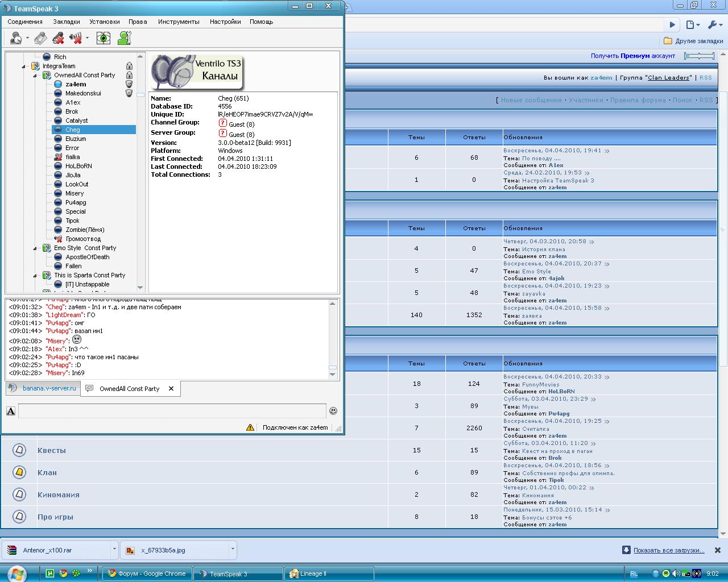This screenshot has height=582, width=728.
Task: Open the Clan Leaders group link
Action: pyautogui.click(x=669, y=78)
